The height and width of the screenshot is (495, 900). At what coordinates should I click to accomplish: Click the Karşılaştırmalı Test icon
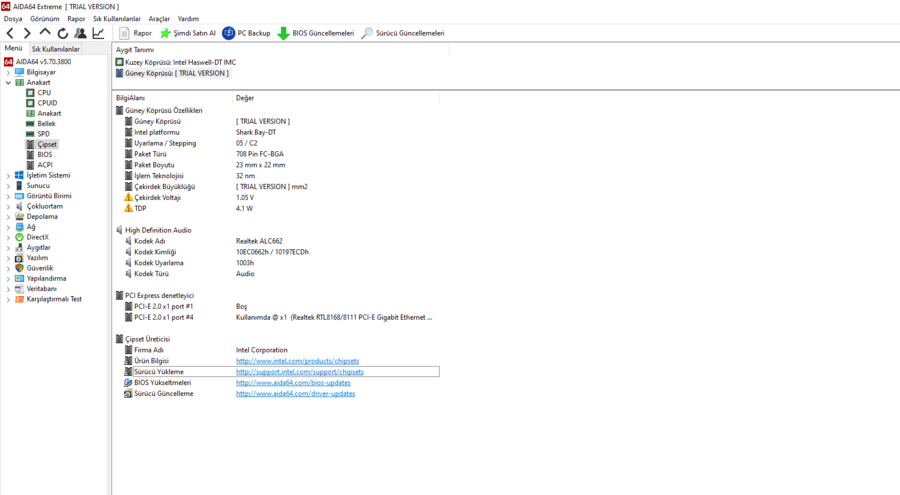(19, 299)
